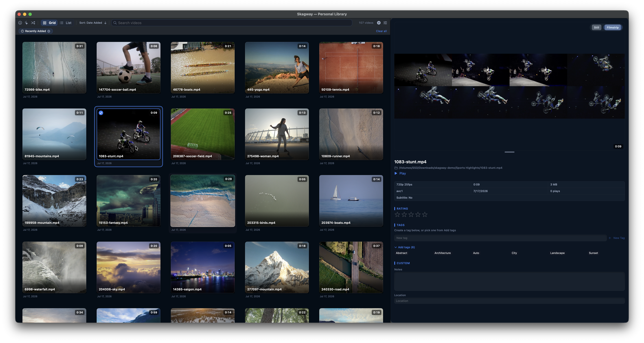
Task: Select the 445-yoga.mp4 thumbnail
Action: (x=277, y=68)
